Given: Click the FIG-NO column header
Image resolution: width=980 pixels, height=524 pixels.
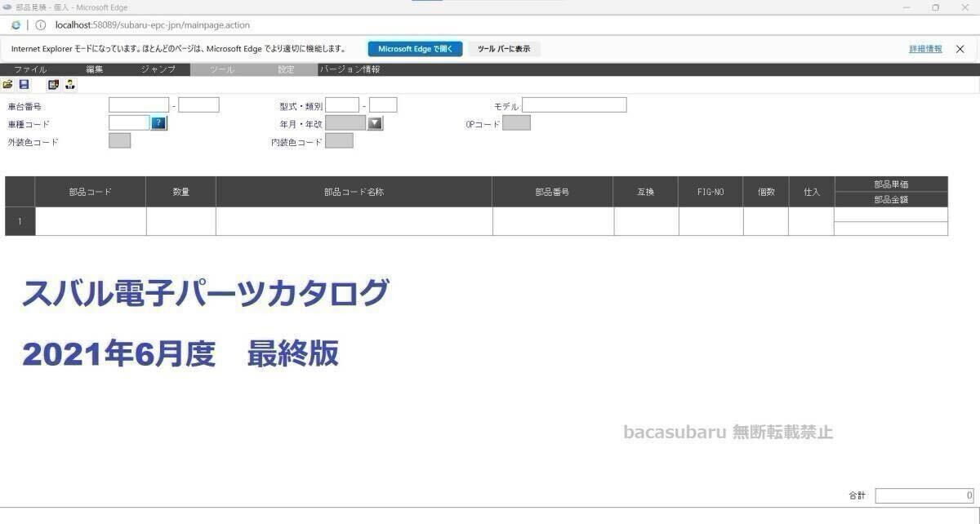Looking at the screenshot, I should 711,192.
